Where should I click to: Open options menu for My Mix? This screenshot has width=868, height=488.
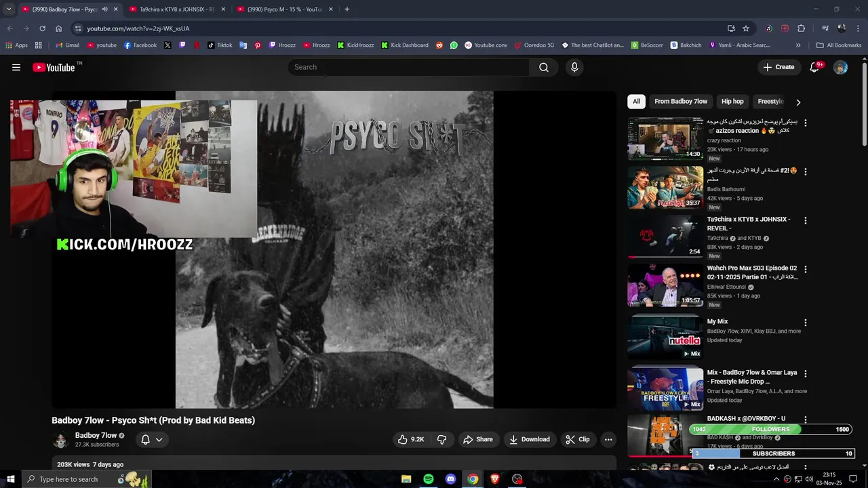tap(805, 323)
